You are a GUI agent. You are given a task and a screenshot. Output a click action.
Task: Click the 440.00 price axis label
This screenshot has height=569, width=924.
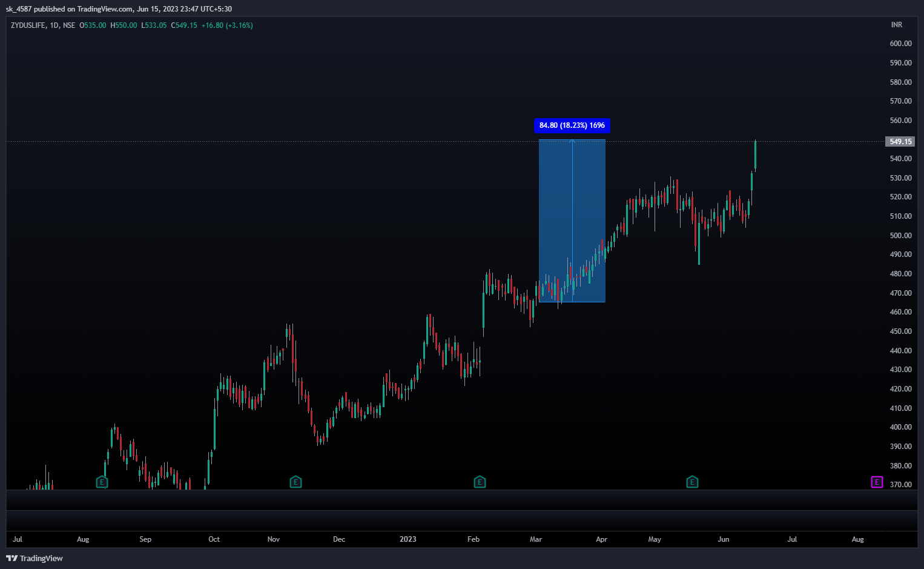click(x=900, y=351)
